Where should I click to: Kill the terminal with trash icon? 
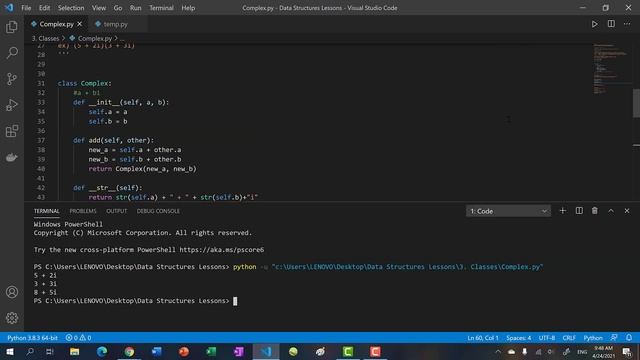595,211
